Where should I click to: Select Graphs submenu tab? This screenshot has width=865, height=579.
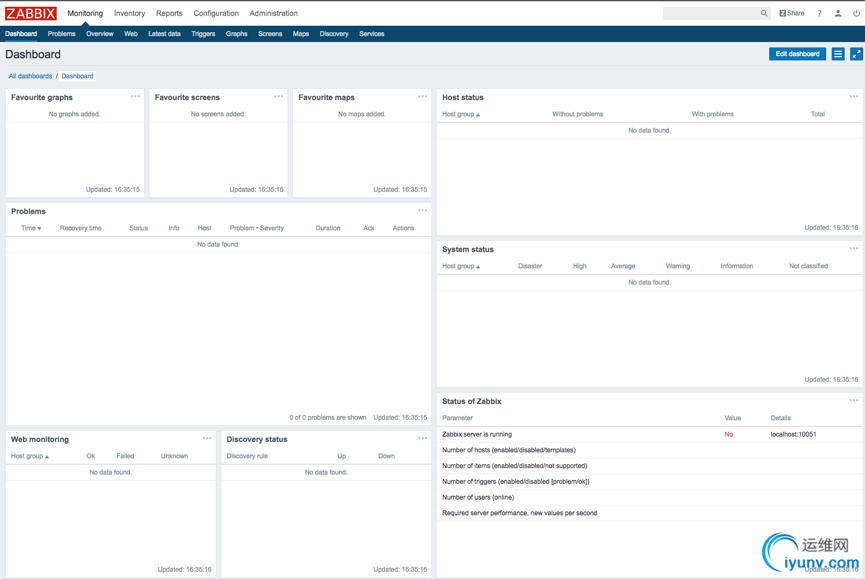coord(236,34)
